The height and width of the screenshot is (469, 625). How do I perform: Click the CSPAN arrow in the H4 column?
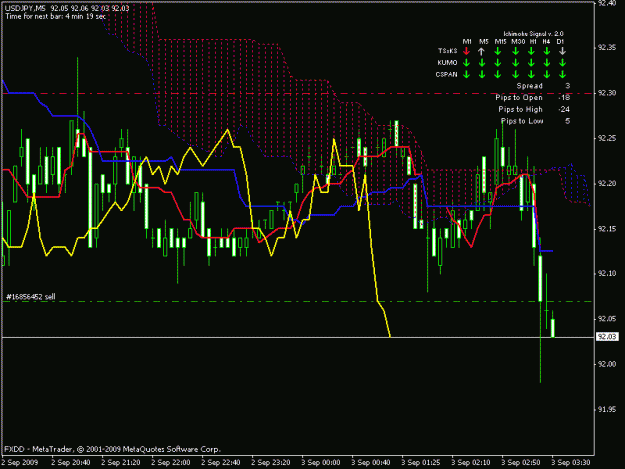547,74
